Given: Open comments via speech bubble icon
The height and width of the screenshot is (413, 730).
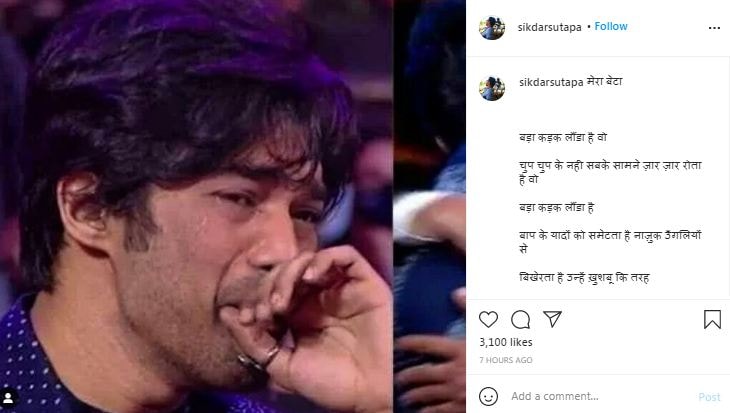Looking at the screenshot, I should pos(520,319).
